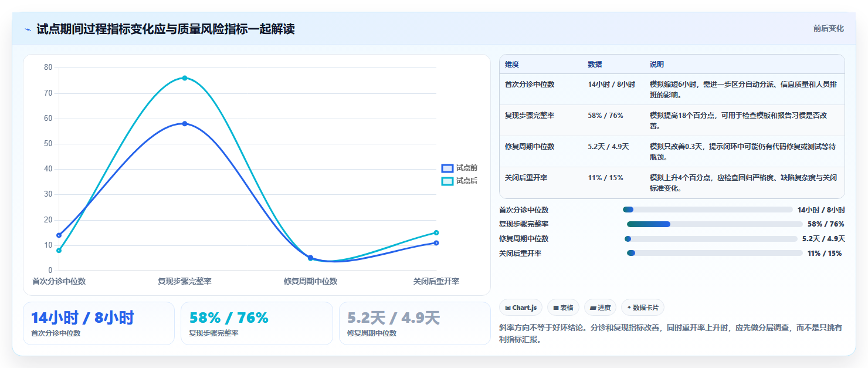868x368 pixels.
Task: Click 11% / 15% value right of progress bar
Action: 825,253
